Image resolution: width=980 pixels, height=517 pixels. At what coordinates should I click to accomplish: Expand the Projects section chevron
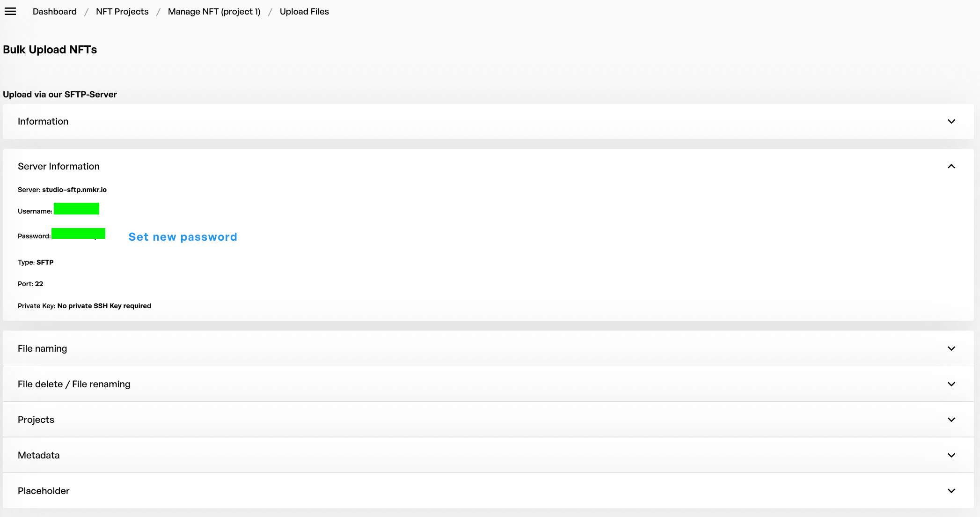pos(951,420)
